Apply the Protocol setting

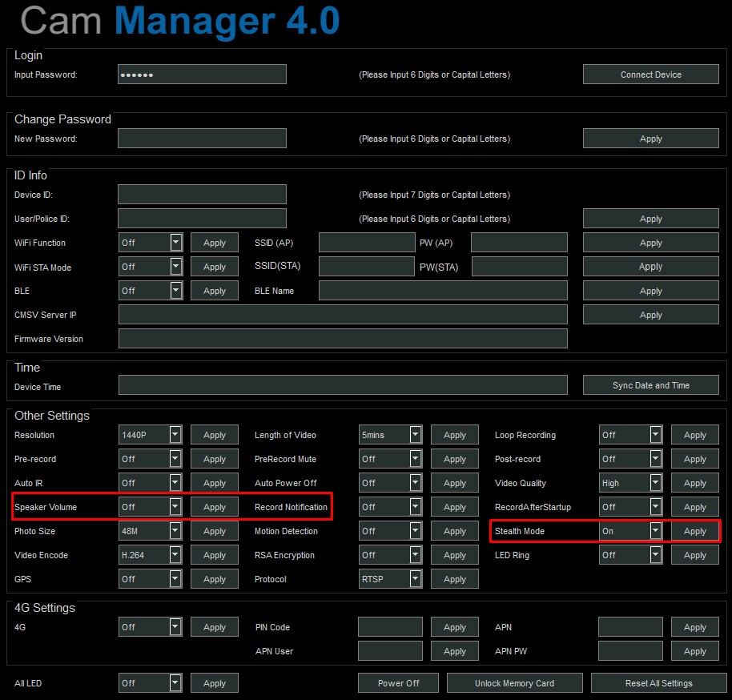coord(455,579)
